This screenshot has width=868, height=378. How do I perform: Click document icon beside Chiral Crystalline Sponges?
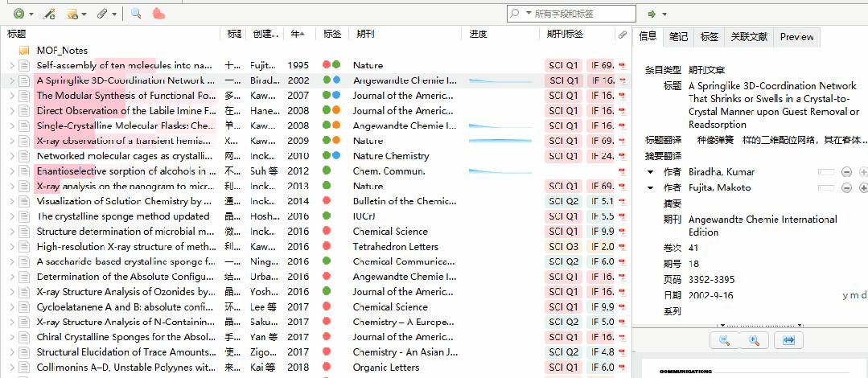coord(24,337)
